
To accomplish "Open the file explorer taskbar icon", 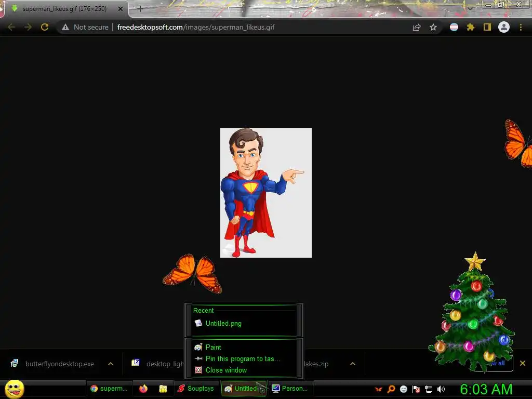I will pyautogui.click(x=163, y=389).
